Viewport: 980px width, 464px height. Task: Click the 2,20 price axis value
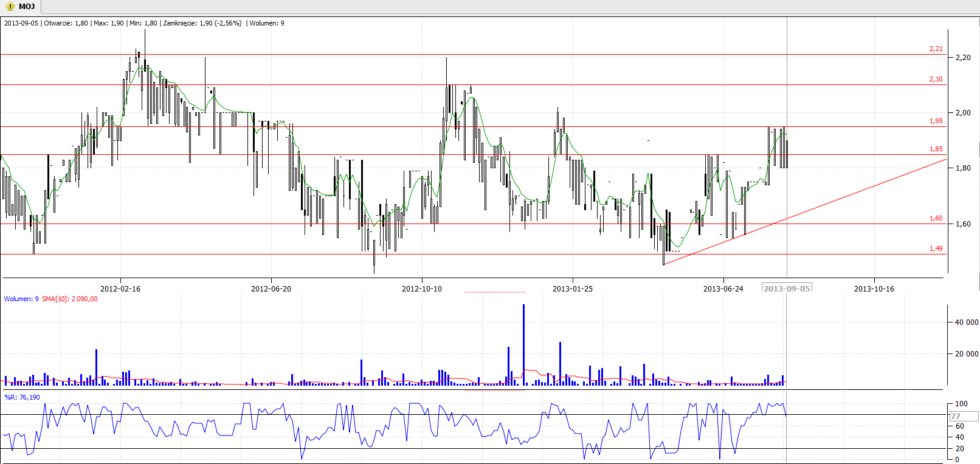(x=963, y=58)
